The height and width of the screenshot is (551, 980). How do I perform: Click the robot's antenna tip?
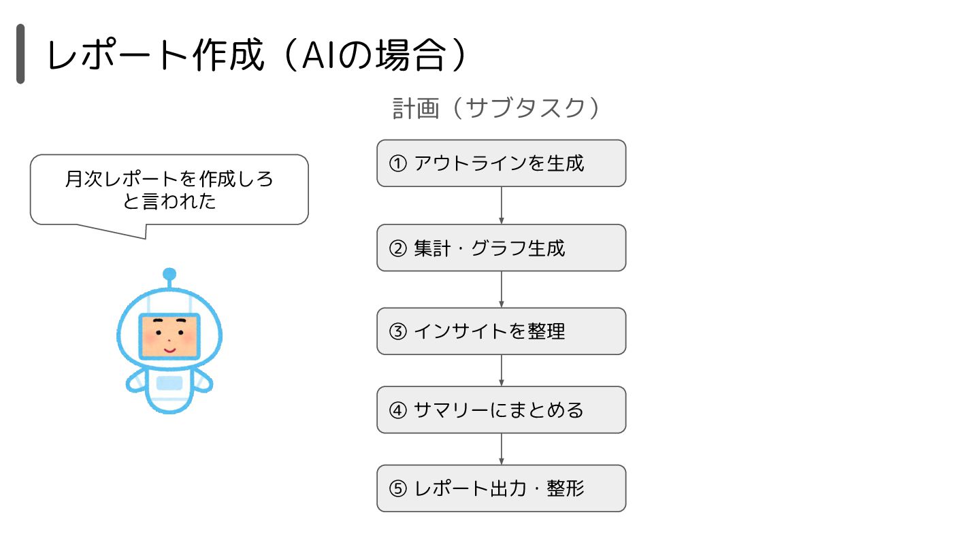click(169, 274)
